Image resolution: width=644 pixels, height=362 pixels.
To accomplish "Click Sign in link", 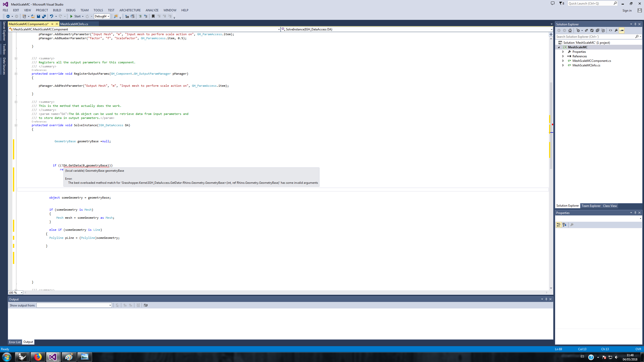I will [627, 11].
